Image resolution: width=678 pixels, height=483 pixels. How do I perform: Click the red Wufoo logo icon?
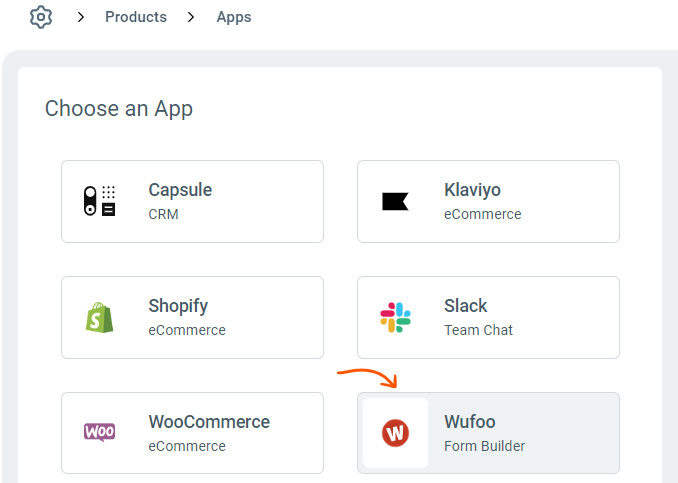(x=395, y=433)
